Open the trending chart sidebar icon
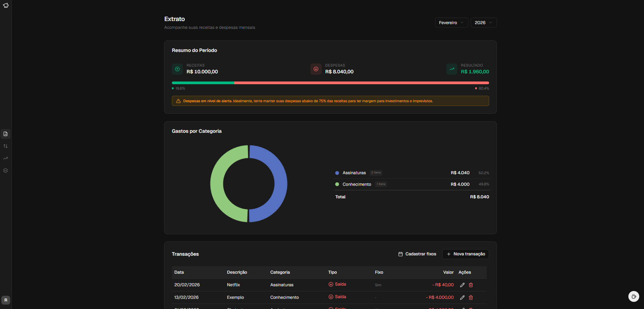The image size is (644, 309). [x=5, y=158]
